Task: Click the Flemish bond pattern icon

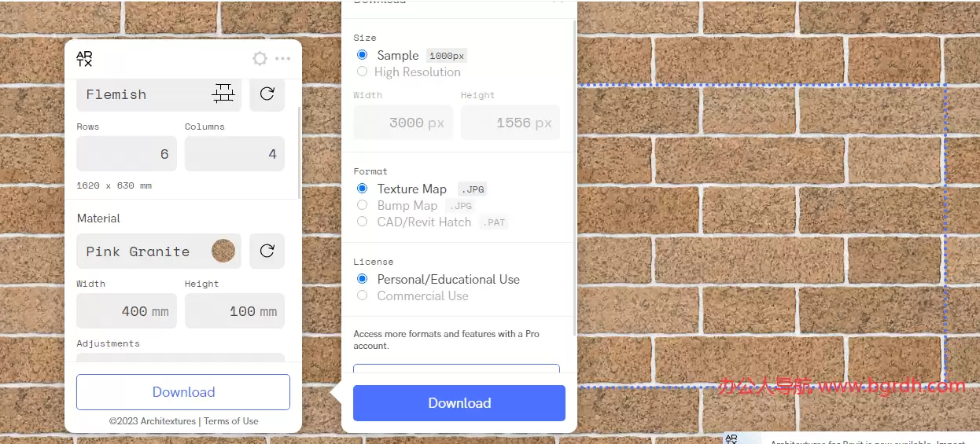Action: point(223,94)
